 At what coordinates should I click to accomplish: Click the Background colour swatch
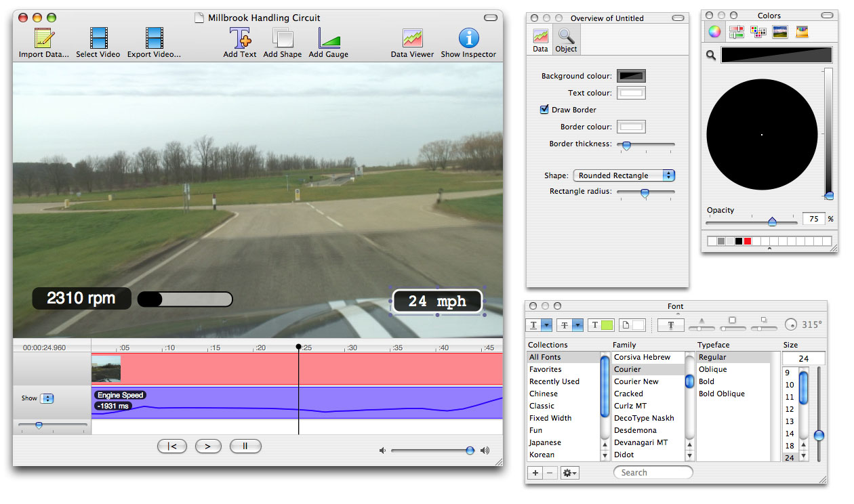pyautogui.click(x=630, y=76)
